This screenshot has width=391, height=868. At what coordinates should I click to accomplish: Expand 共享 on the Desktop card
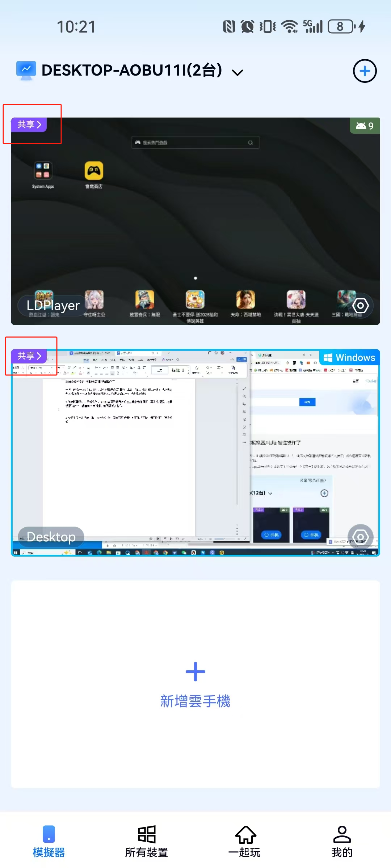[x=29, y=356]
